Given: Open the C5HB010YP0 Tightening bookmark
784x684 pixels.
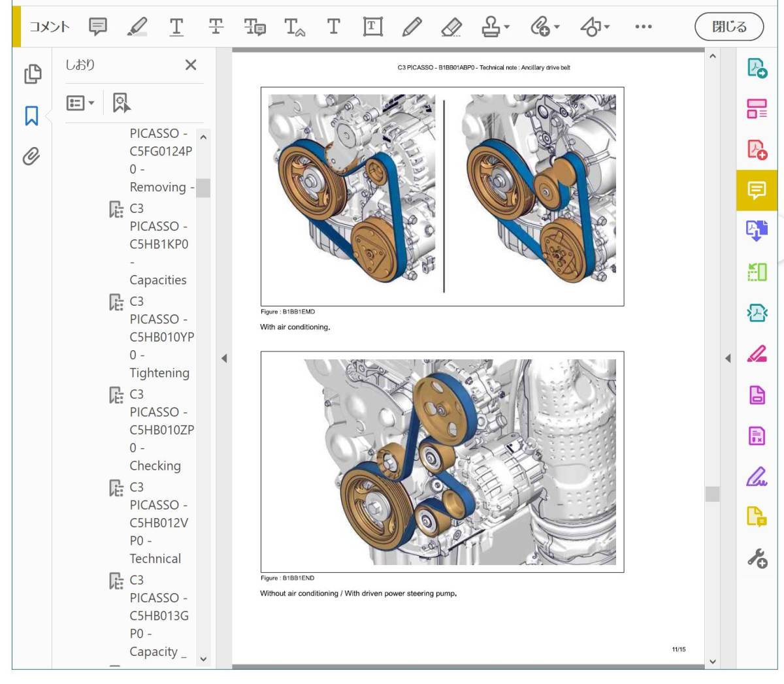Looking at the screenshot, I should click(161, 336).
